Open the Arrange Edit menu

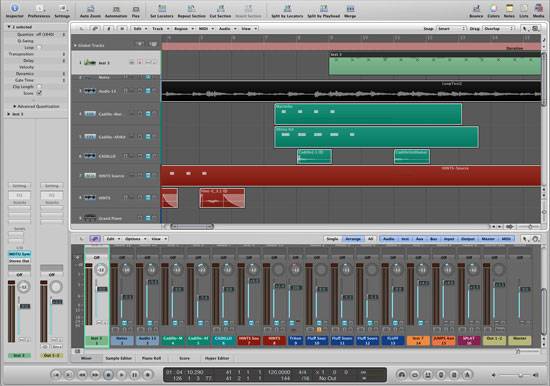coord(140,28)
